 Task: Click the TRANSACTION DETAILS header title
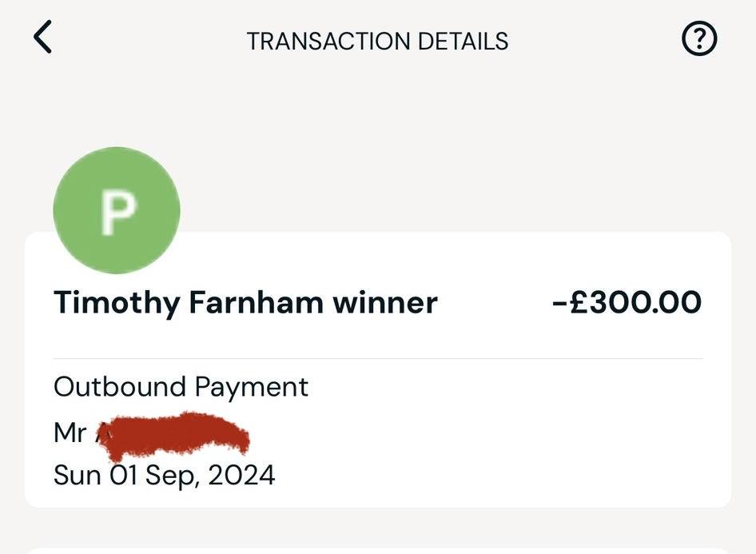click(377, 42)
